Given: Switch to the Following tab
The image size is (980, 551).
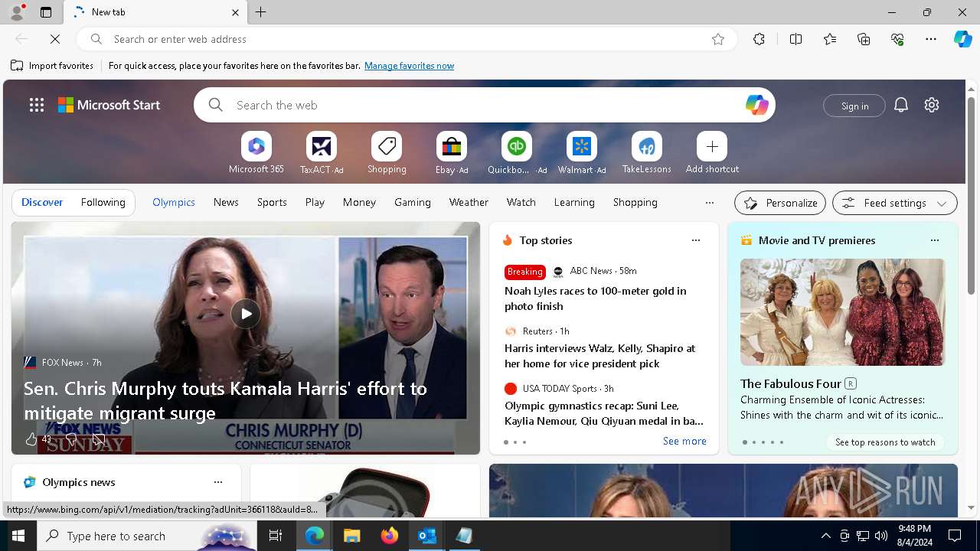Looking at the screenshot, I should point(103,202).
